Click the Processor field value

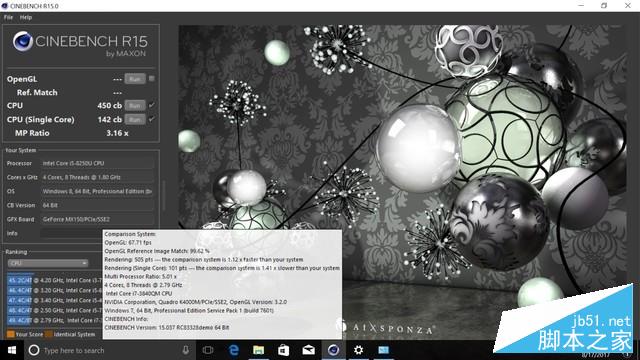coord(98,163)
